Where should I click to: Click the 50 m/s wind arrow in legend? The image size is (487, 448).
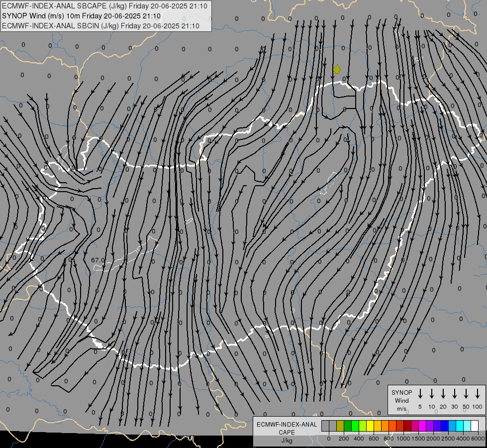466,394
